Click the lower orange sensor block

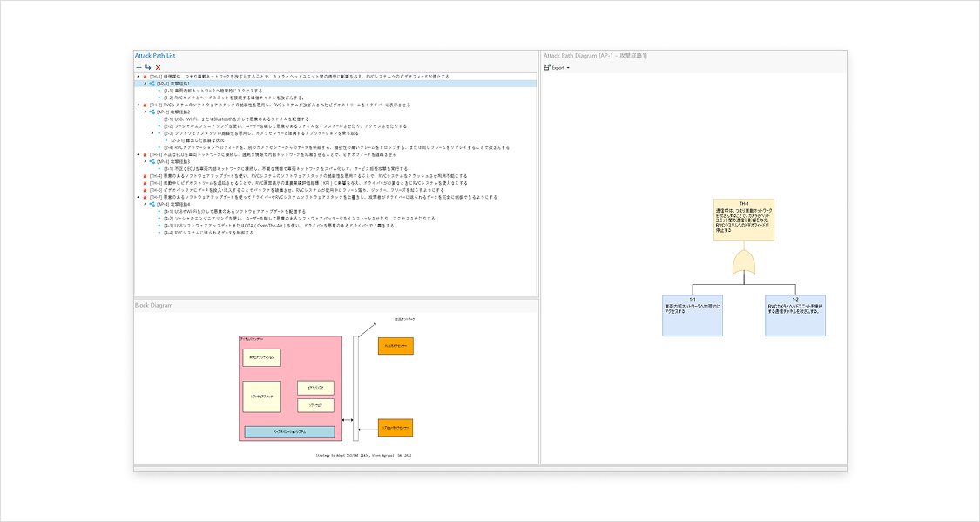(395, 428)
